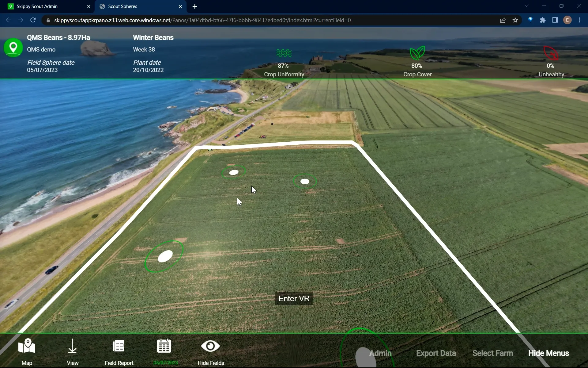Screen dimensions: 588x368
Task: Open Select Farm menu item
Action: (493, 353)
